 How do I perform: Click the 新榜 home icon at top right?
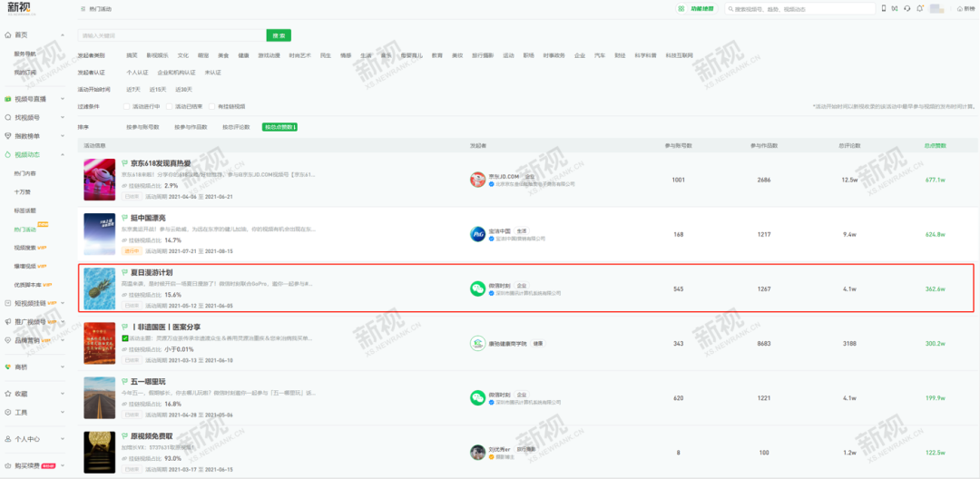[x=960, y=9]
